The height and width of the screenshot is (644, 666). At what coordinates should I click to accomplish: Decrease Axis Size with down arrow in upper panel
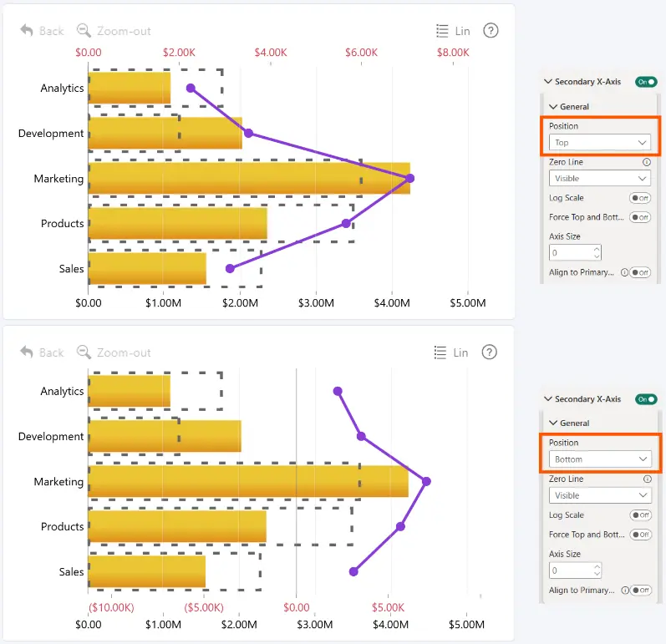597,256
